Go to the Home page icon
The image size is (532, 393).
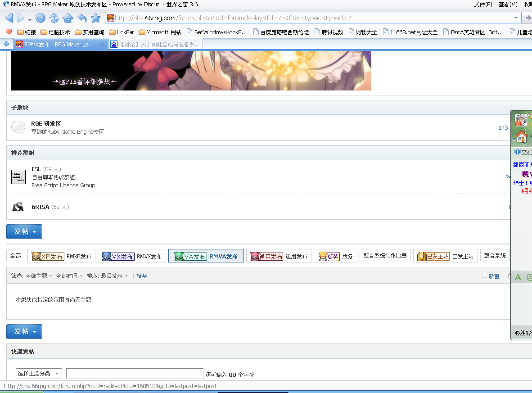tap(68, 18)
